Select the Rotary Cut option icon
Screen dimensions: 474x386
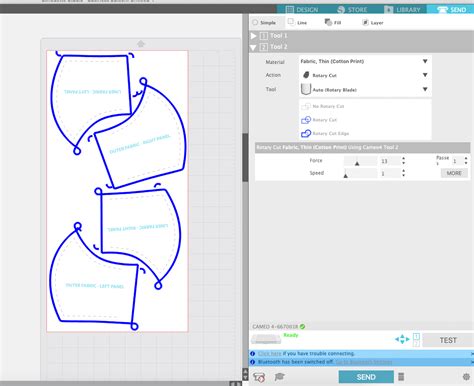(x=306, y=120)
